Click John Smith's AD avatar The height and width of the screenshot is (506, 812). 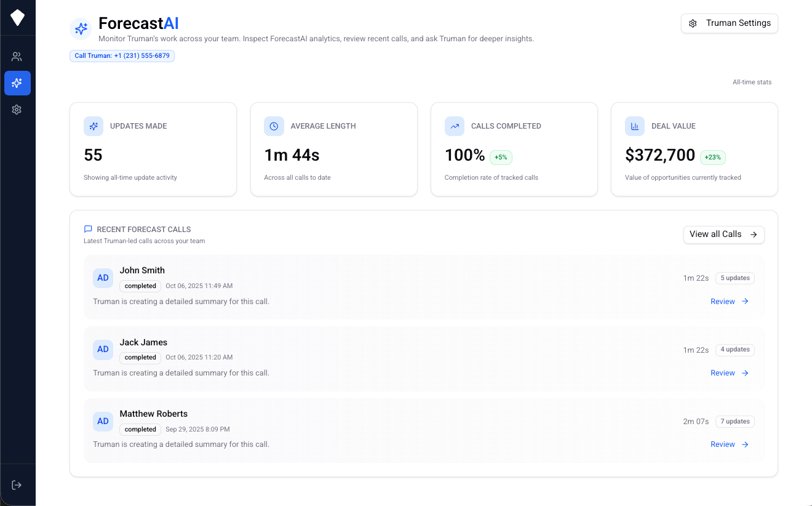click(103, 278)
